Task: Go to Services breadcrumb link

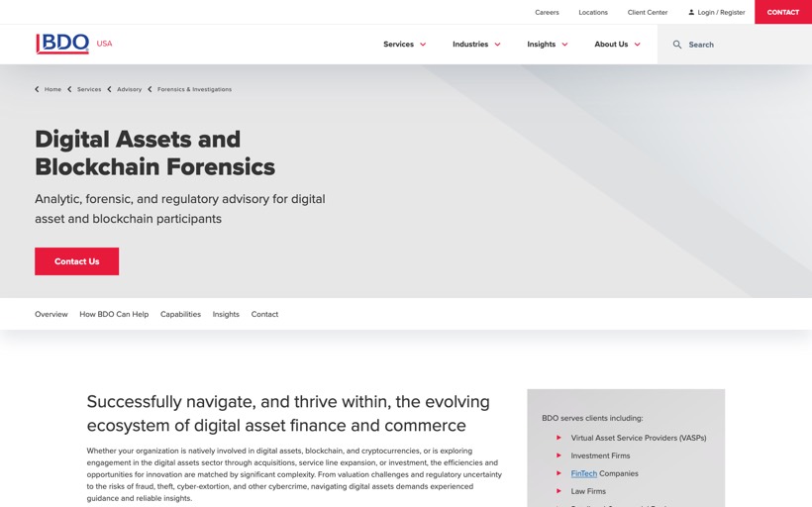Action: [x=89, y=89]
